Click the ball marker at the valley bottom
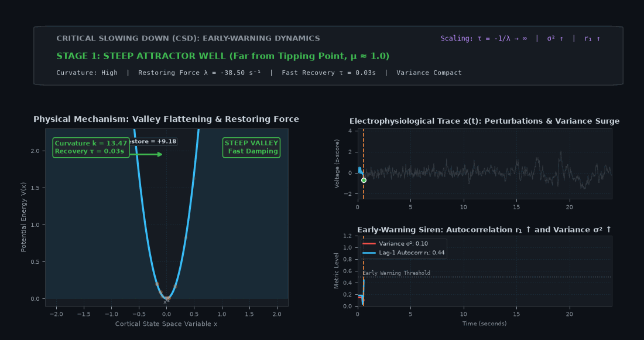644x340 pixels. (x=167, y=298)
